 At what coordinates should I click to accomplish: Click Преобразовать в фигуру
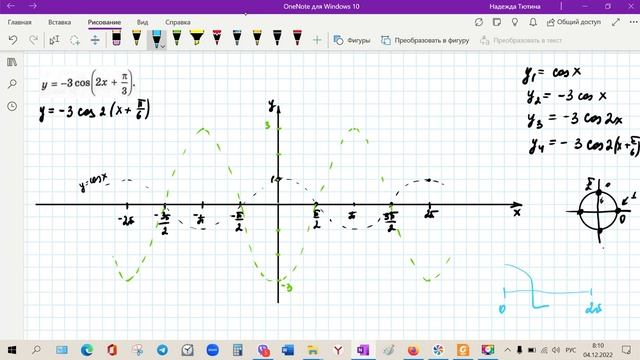point(425,40)
